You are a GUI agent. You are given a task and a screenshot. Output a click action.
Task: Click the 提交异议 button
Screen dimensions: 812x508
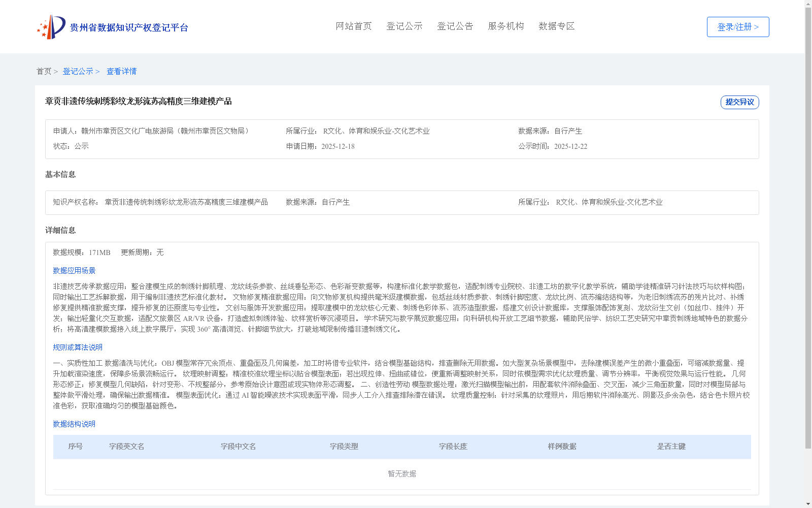coord(740,102)
